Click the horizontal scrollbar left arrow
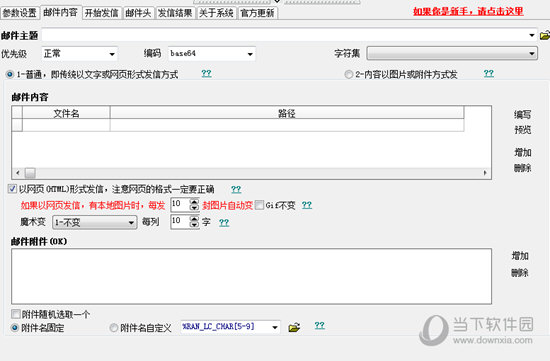Viewport: 550px width, 361px height. [18, 173]
